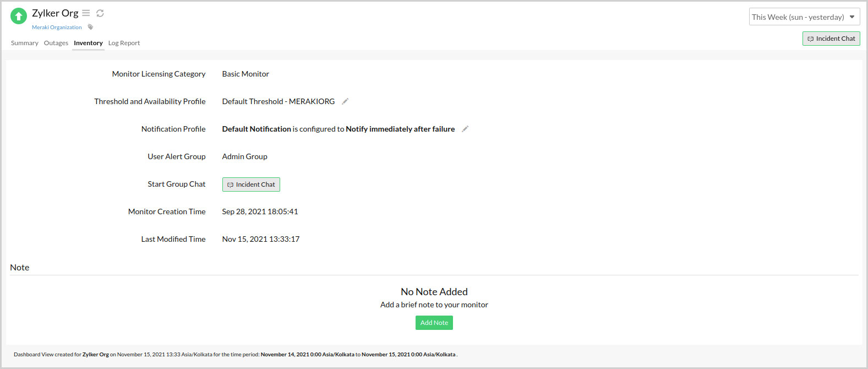Click the creation time Sep 28, 2021 18:05:41
The image size is (868, 369).
(x=260, y=211)
